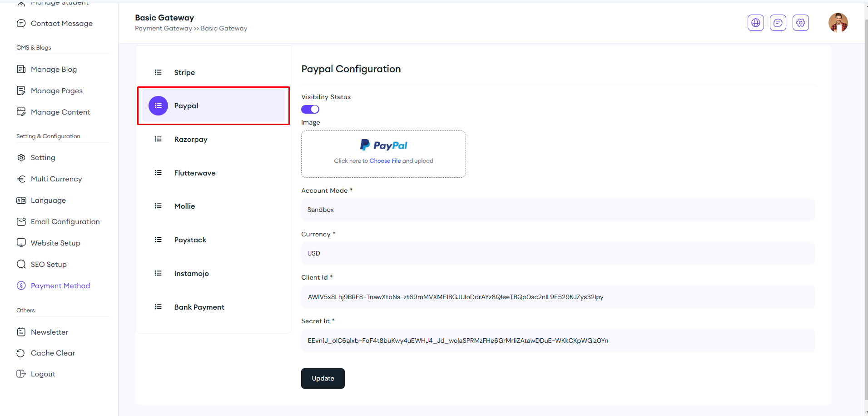This screenshot has height=416, width=868.
Task: Click the Cache Clear refresh icon
Action: tap(21, 353)
